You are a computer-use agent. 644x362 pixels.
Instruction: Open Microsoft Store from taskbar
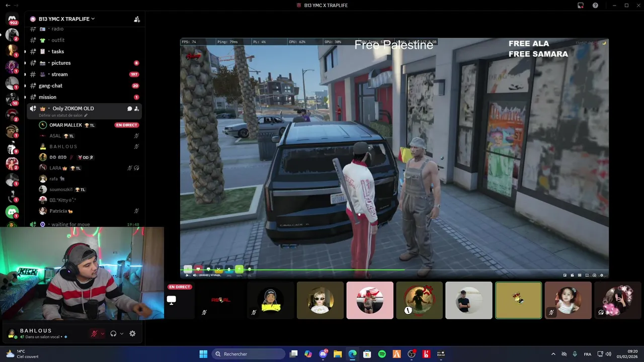(x=367, y=354)
